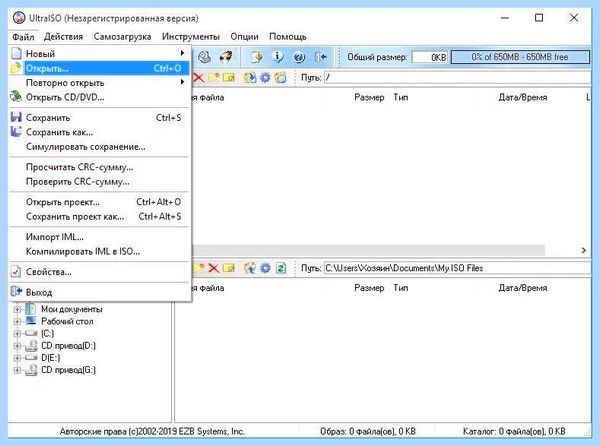Click the CD icon next to Открыть CD/DVD
Viewport: 600px width, 446px height.
(16, 96)
